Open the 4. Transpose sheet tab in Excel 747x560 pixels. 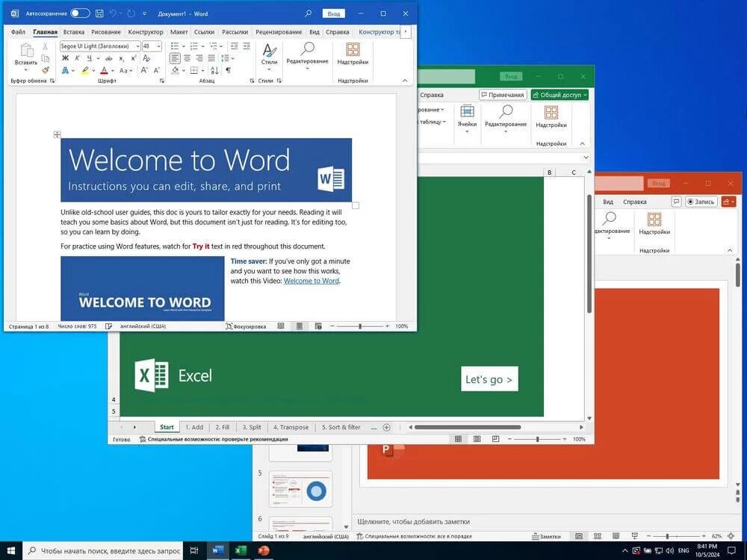[x=291, y=427]
